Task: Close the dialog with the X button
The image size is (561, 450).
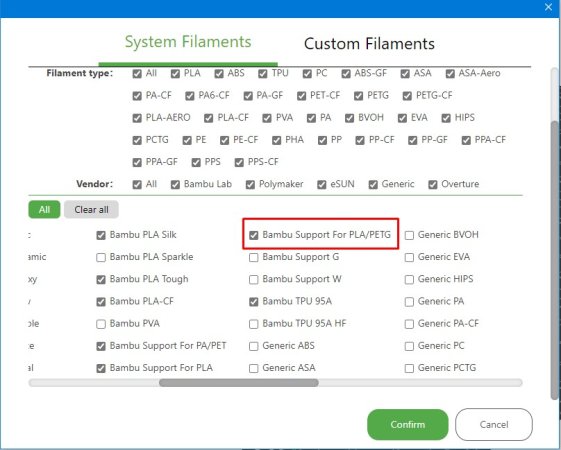Action: click(548, 7)
